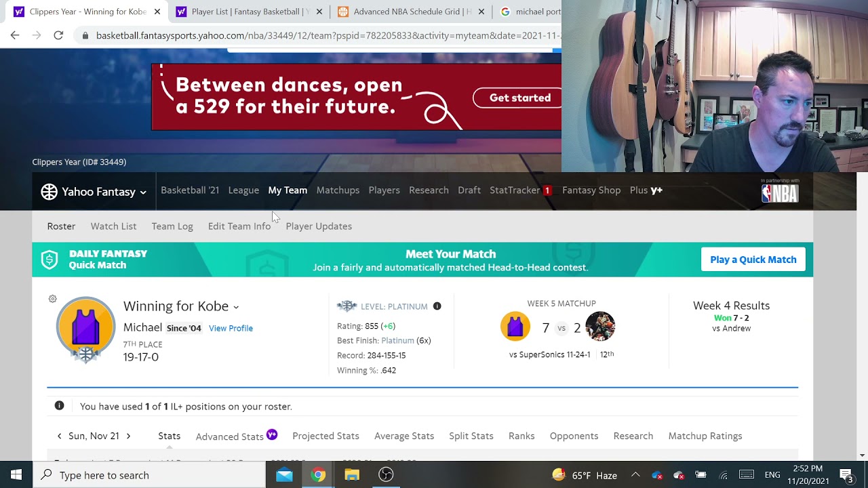The height and width of the screenshot is (488, 868).
Task: Open Basketball '21 nav item
Action: [190, 190]
